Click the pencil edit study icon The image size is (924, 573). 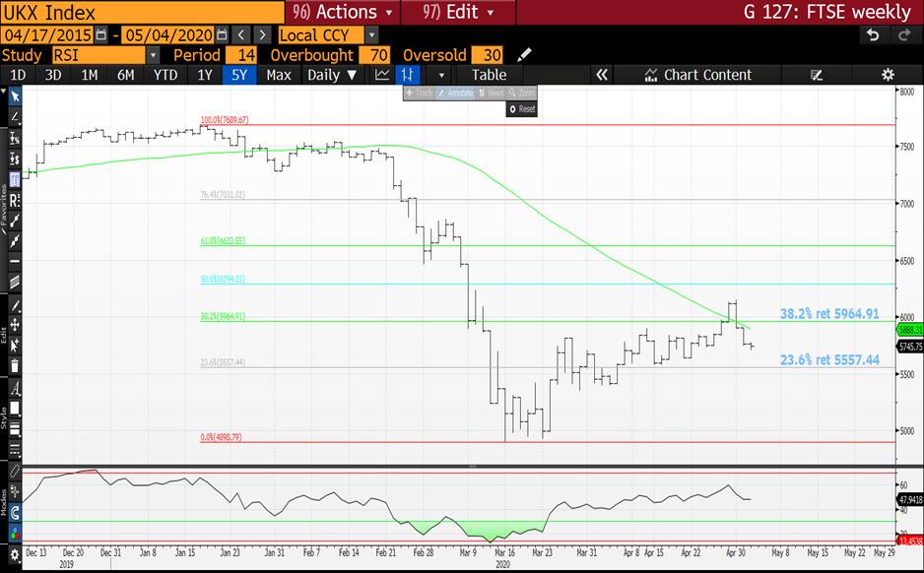(x=524, y=55)
